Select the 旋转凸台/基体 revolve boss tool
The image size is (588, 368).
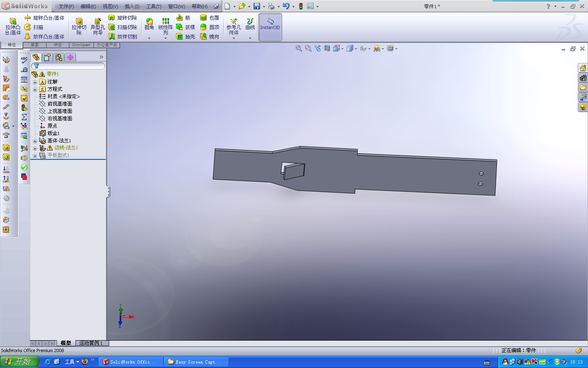[44, 18]
